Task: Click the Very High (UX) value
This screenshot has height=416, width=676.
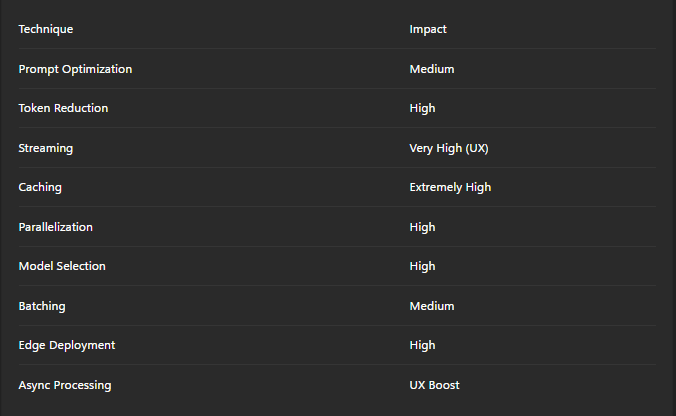Action: (x=449, y=148)
